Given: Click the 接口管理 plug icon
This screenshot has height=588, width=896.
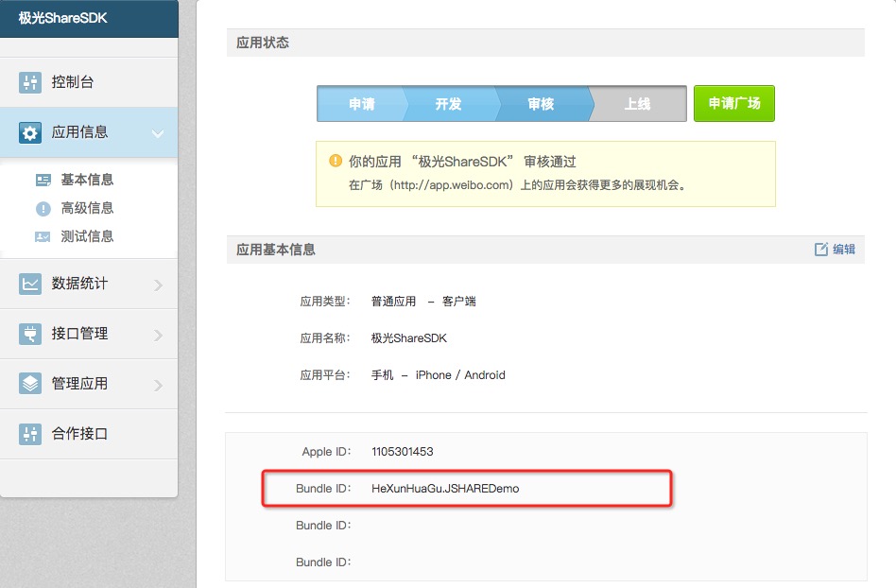Looking at the screenshot, I should click(29, 334).
